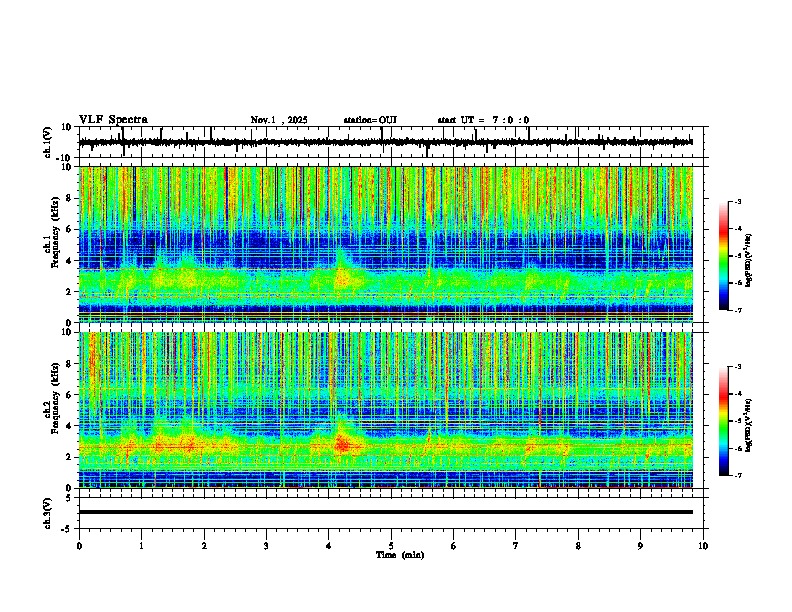The width and height of the screenshot is (792, 612).
Task: Click the time axis end label "10"
Action: click(703, 546)
